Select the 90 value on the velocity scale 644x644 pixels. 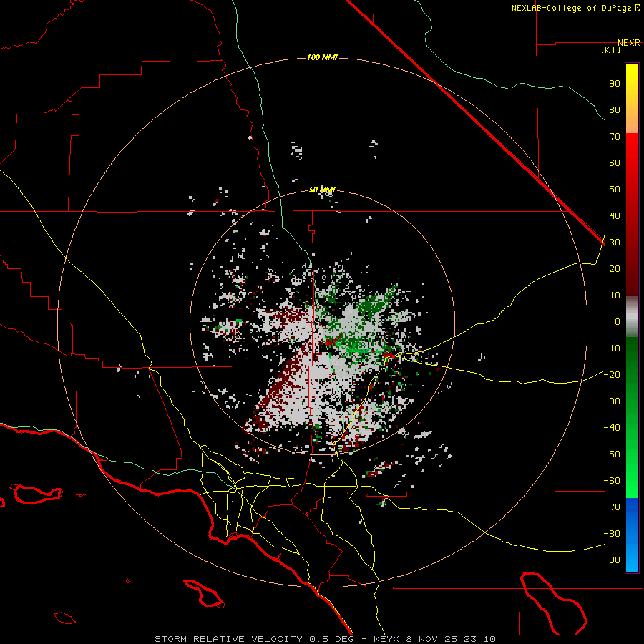point(615,84)
